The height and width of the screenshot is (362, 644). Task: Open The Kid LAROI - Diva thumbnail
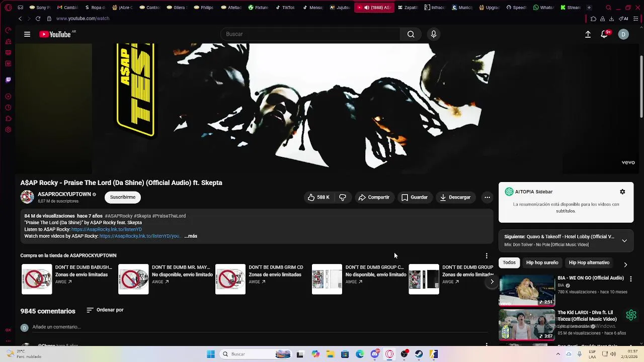(x=527, y=325)
